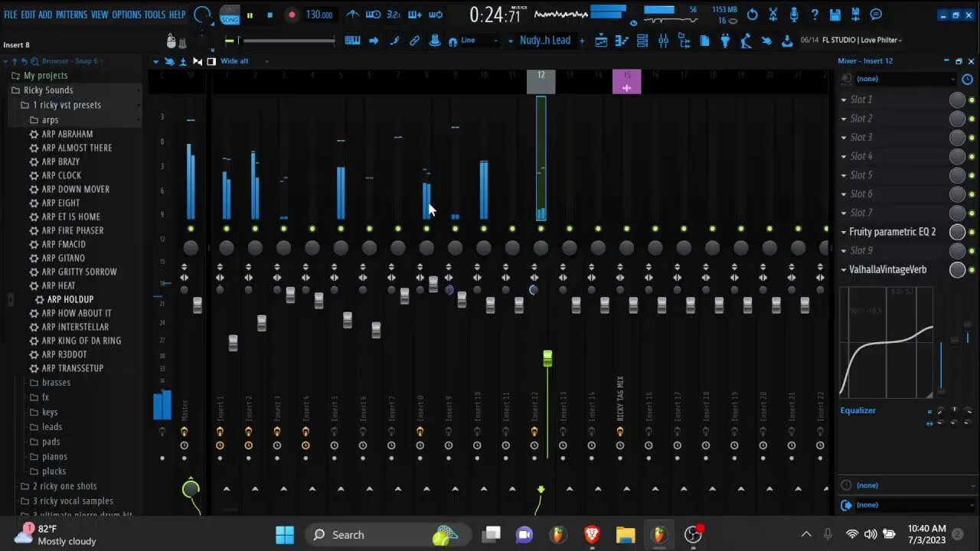Open the Line snap dropdown
980x551 pixels.
[x=479, y=41]
